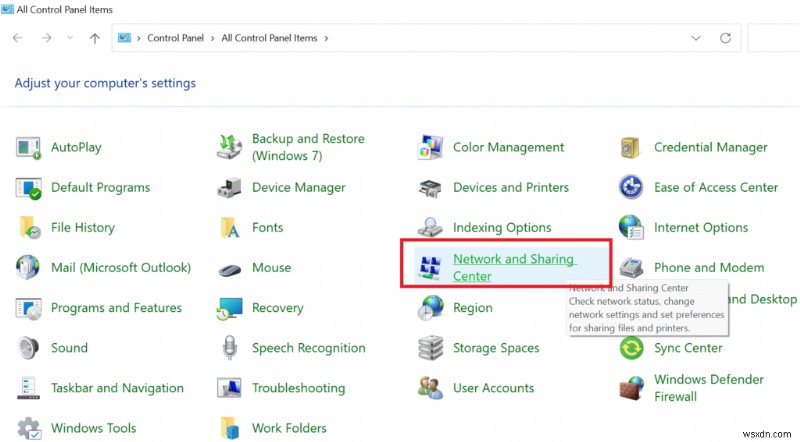Select All Control Panel Items breadcrumb
Viewport: 800px width, 442px height.
tap(269, 38)
